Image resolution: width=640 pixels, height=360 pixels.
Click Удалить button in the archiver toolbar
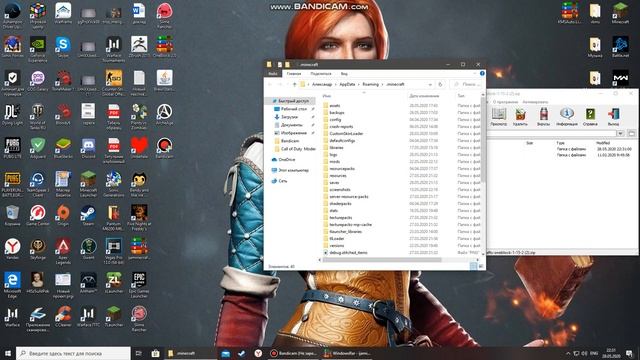point(520,116)
